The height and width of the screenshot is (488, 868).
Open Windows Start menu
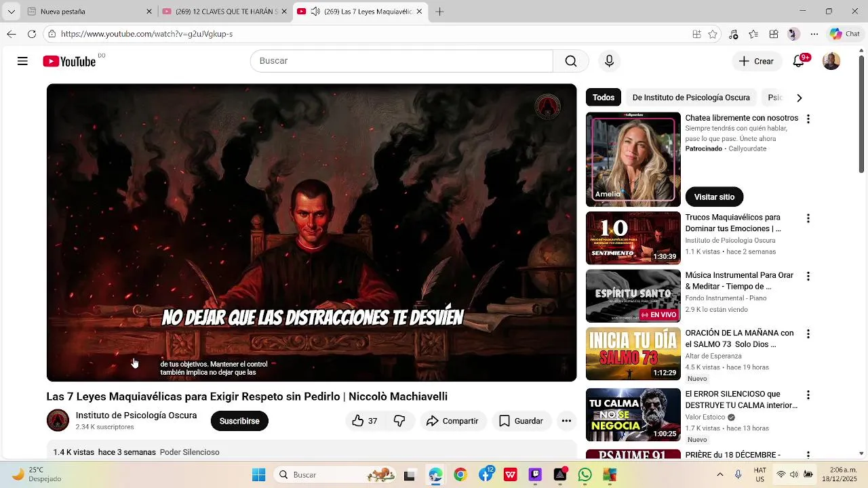click(x=259, y=474)
